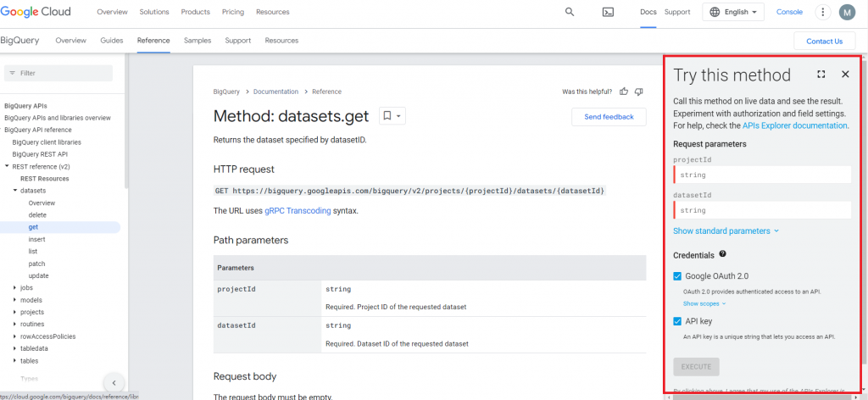This screenshot has width=868, height=400.
Task: Open the English language dropdown
Action: (733, 12)
